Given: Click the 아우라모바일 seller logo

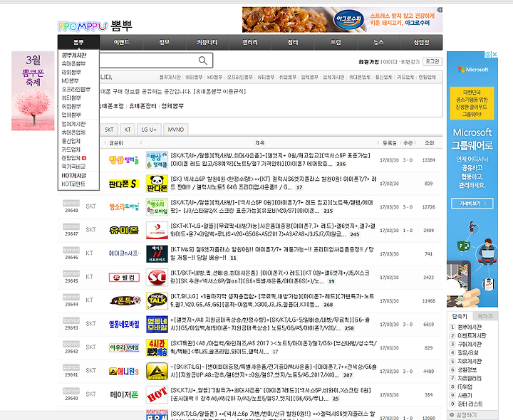Looking at the screenshot, I should 124,348.
